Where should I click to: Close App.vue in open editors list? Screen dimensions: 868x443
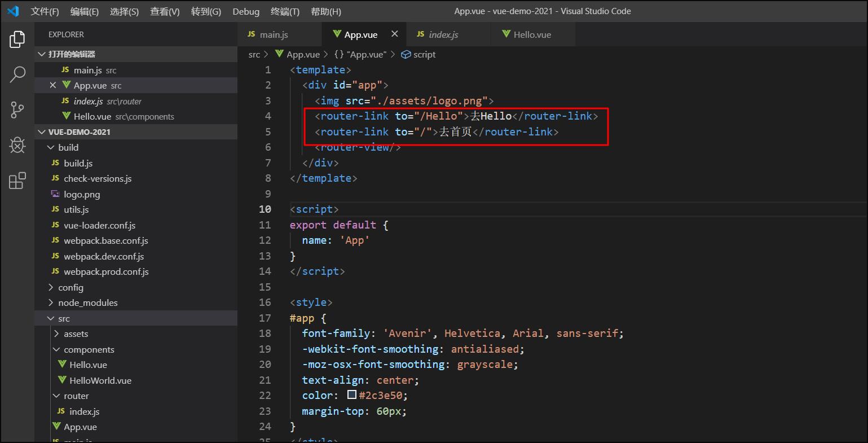(53, 85)
